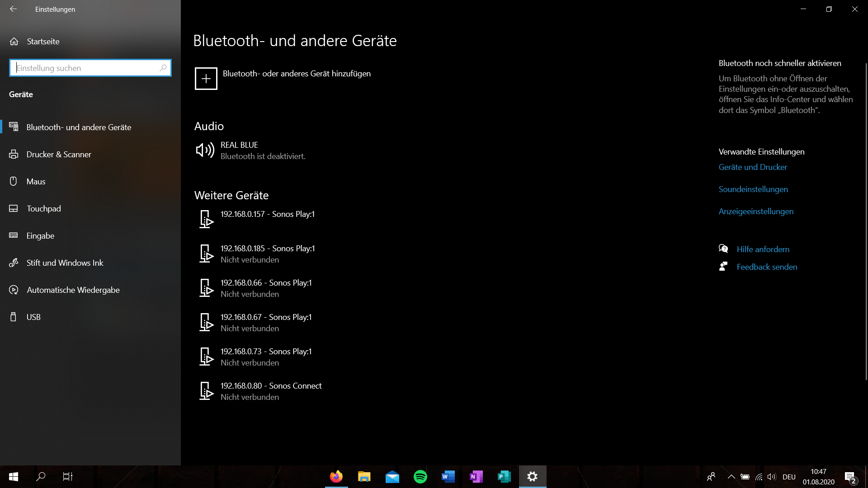The width and height of the screenshot is (868, 488).
Task: Open Drucker & Scanner settings
Action: [x=59, y=155]
